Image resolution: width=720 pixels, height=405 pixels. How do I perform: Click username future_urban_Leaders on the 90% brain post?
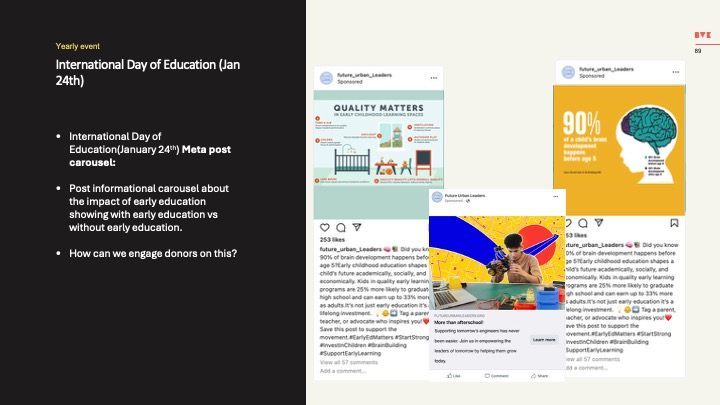click(607, 69)
